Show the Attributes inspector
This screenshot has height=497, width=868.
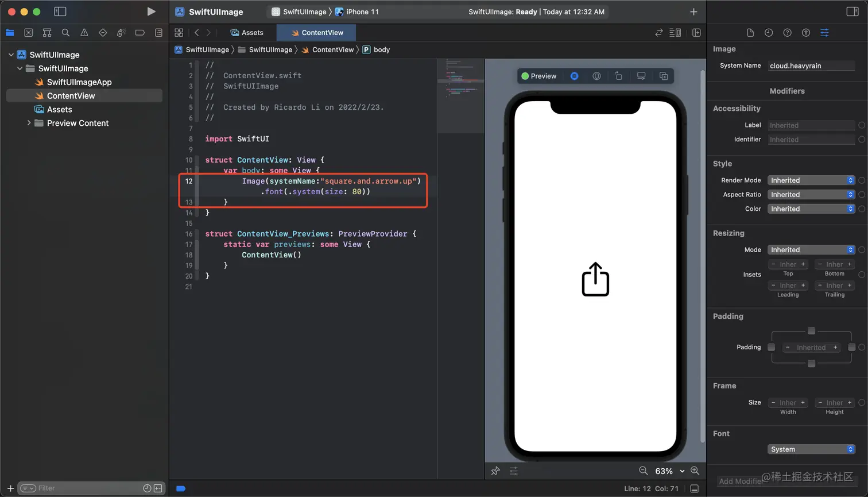click(824, 33)
